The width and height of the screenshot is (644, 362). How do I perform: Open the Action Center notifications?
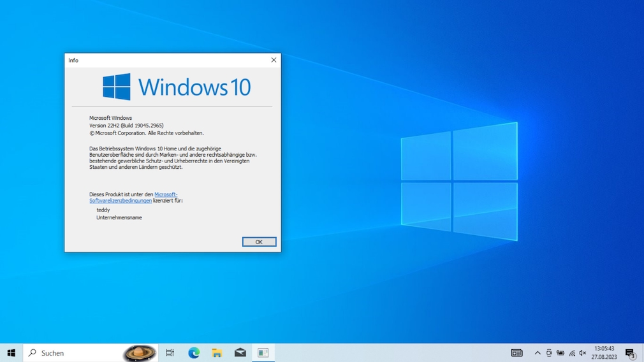[x=630, y=354]
